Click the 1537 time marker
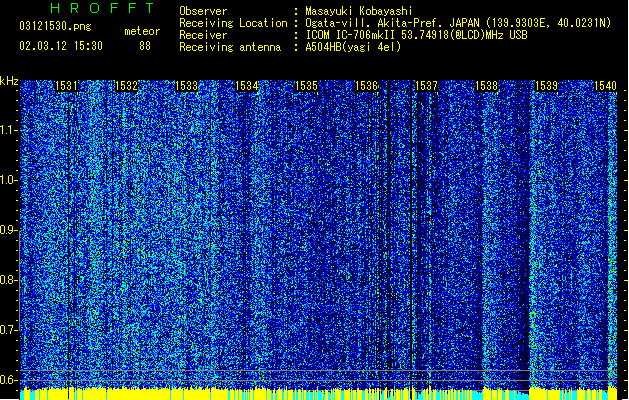The image size is (629, 400). [426, 86]
